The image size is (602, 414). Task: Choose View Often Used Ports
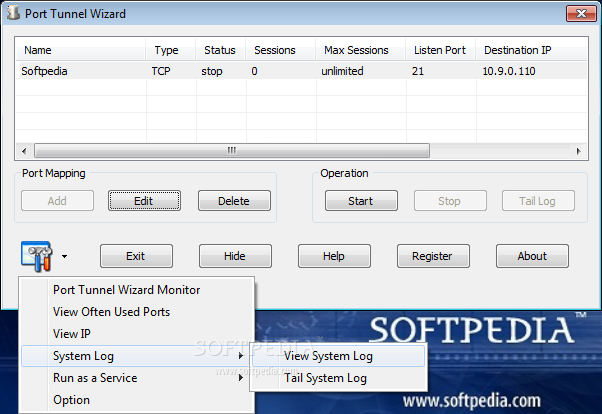pyautogui.click(x=136, y=311)
